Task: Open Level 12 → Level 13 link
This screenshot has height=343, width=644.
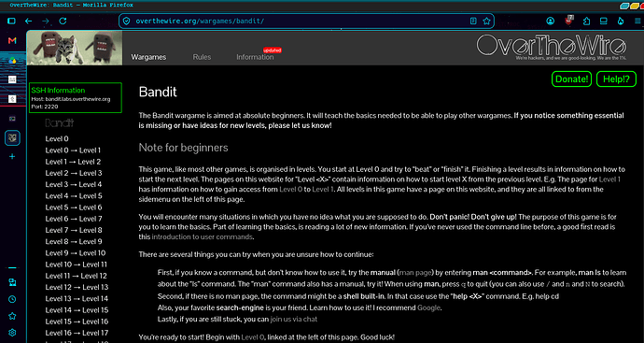Action: (77, 287)
